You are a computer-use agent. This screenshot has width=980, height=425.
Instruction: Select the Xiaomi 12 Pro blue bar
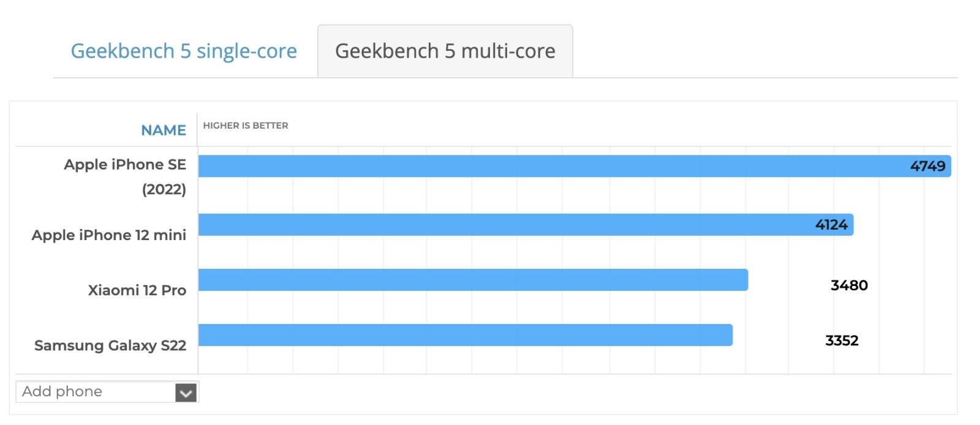click(472, 280)
